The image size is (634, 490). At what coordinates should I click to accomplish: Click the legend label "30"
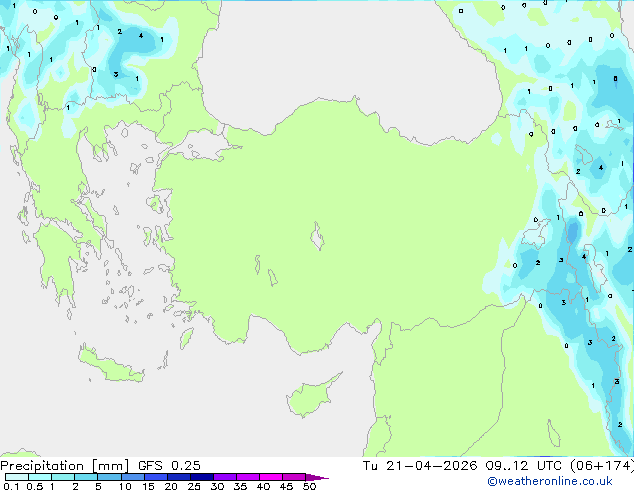click(217, 486)
